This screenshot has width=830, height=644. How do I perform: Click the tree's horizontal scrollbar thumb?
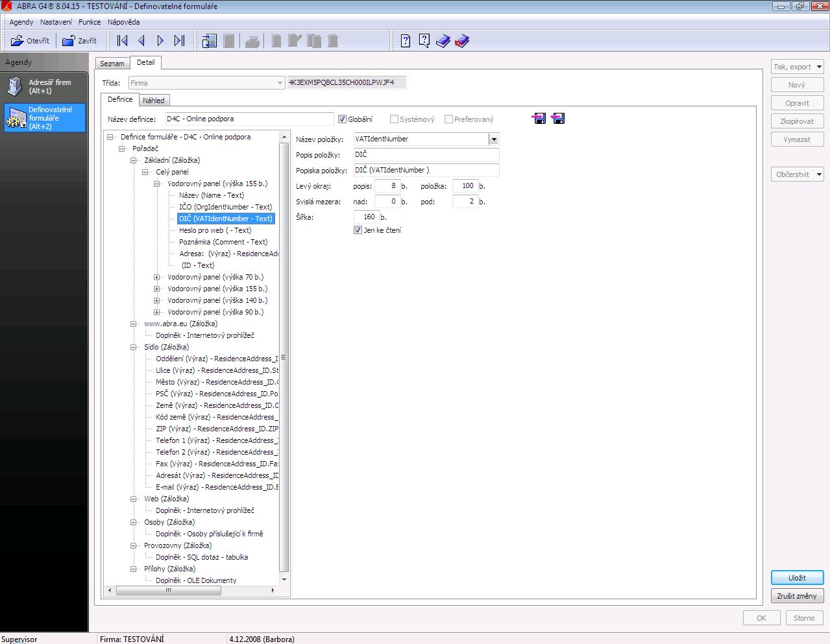pyautogui.click(x=169, y=590)
